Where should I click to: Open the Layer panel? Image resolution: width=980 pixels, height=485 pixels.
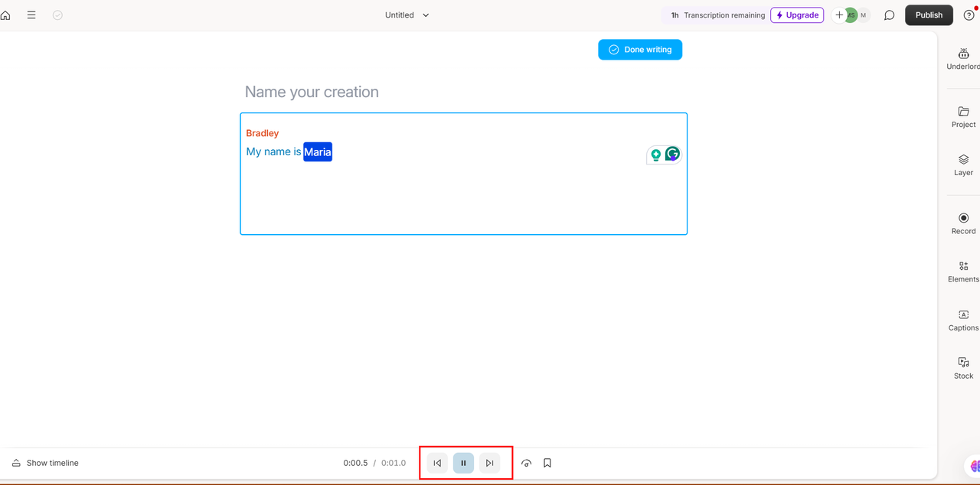click(963, 165)
